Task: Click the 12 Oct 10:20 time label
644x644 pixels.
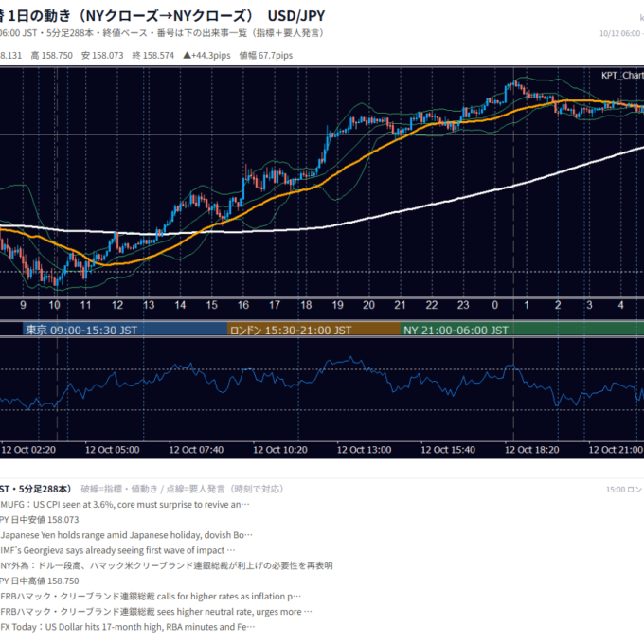Action: coord(280,450)
